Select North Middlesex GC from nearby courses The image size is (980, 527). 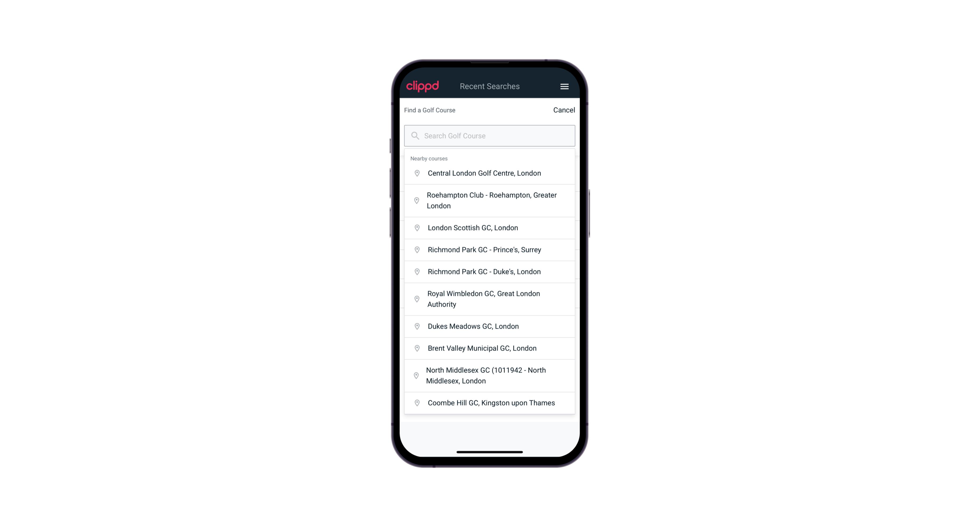point(489,375)
